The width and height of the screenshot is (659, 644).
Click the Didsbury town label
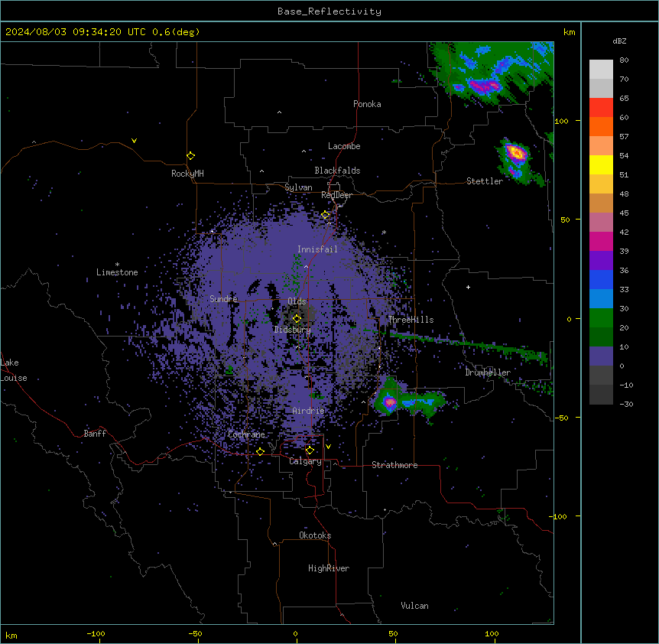pyautogui.click(x=293, y=330)
